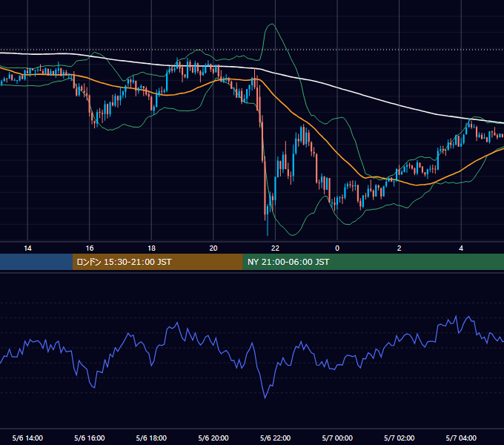This screenshot has width=504, height=445.
Task: Click the hour label 14 on time axis
Action: [x=27, y=248]
